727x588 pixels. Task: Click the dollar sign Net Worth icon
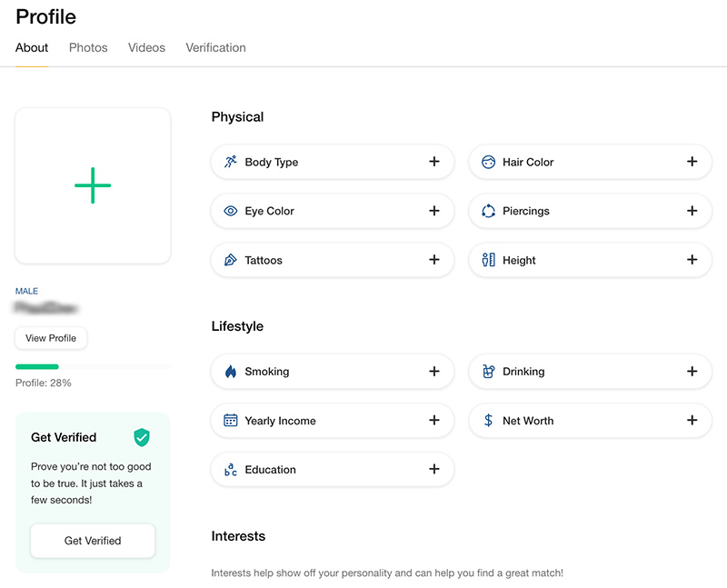click(488, 421)
